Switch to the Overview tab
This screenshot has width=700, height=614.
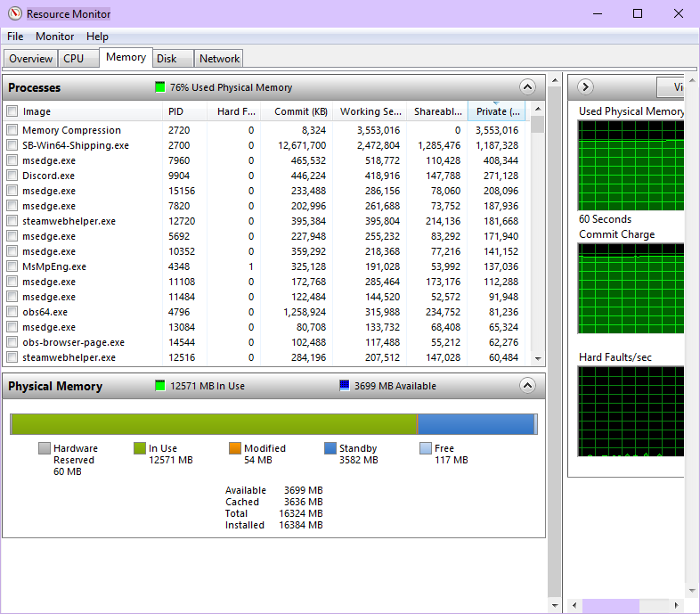coord(30,59)
